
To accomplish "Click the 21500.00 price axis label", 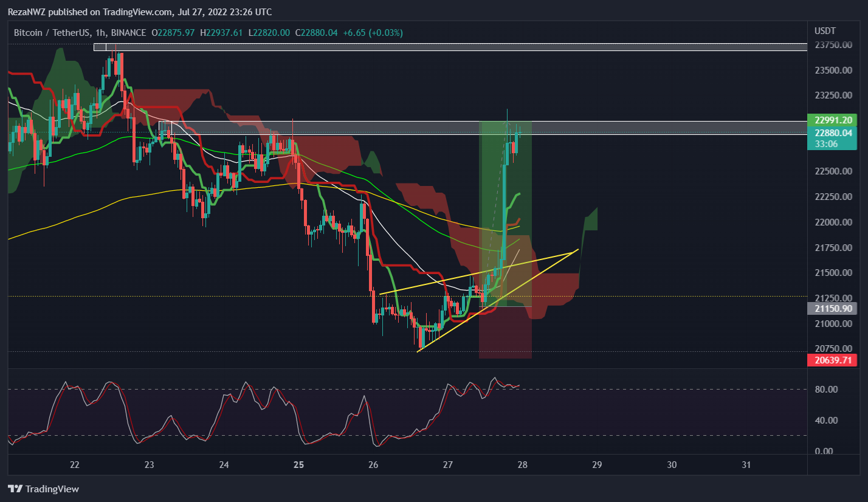I will click(833, 273).
